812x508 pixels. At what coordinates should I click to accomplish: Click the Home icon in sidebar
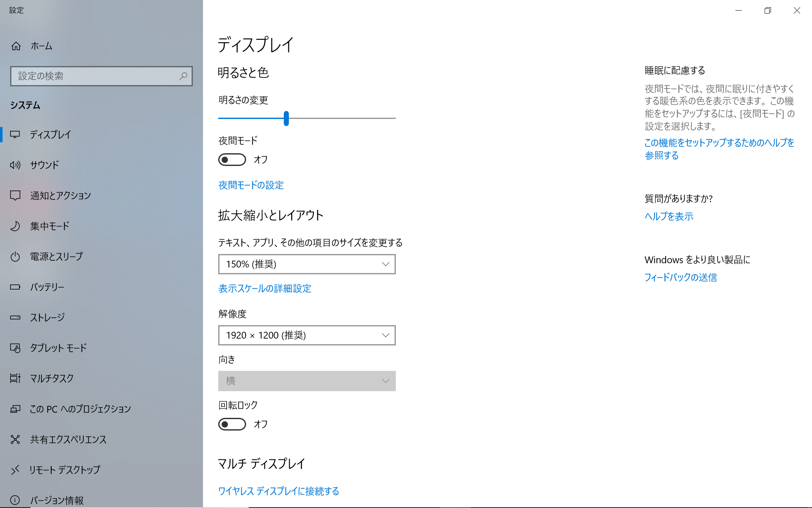16,46
